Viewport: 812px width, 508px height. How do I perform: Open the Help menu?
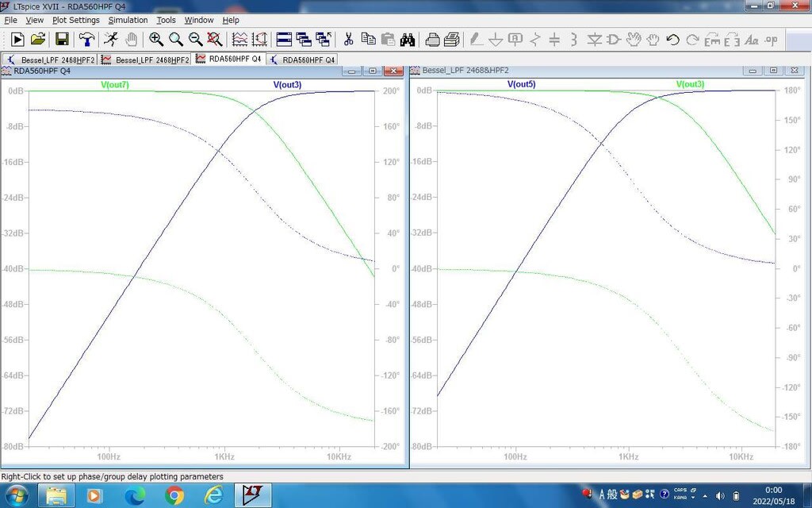(231, 20)
